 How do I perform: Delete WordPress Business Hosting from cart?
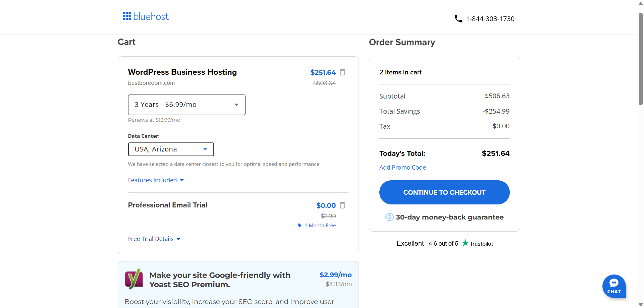[x=342, y=72]
